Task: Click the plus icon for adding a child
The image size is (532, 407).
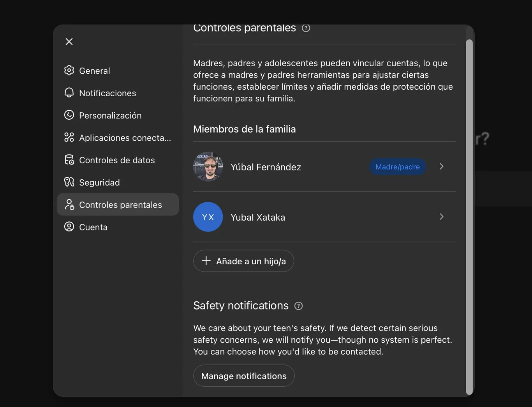Action: click(206, 261)
